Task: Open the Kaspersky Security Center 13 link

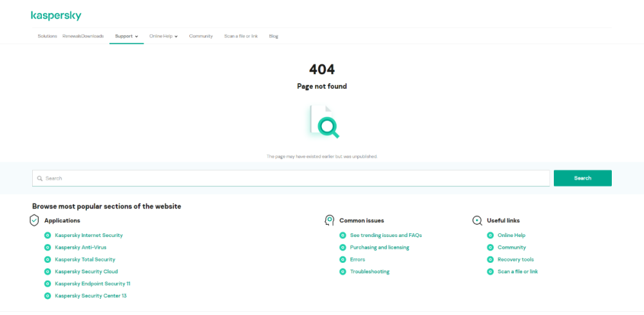Action: tap(91, 296)
